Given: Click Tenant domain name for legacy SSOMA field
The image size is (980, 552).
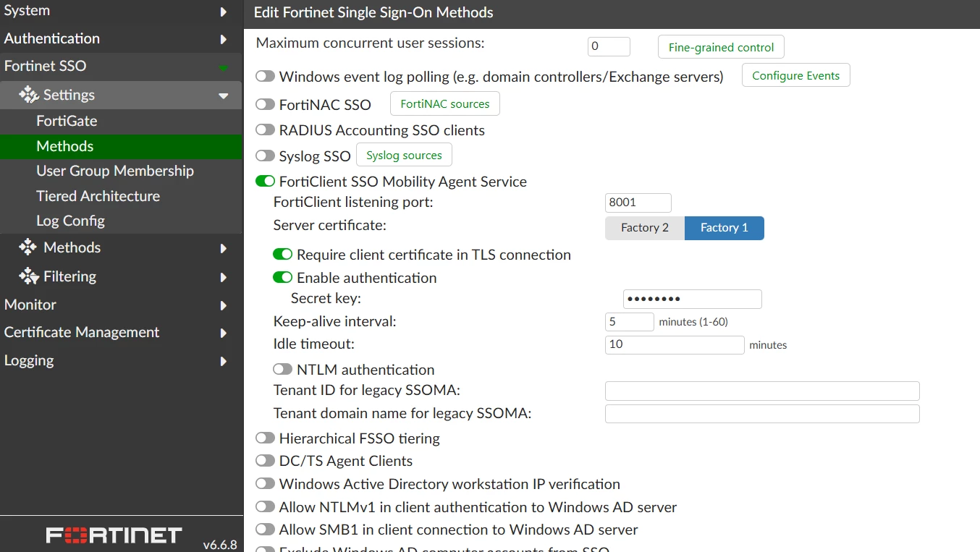Looking at the screenshot, I should click(762, 414).
